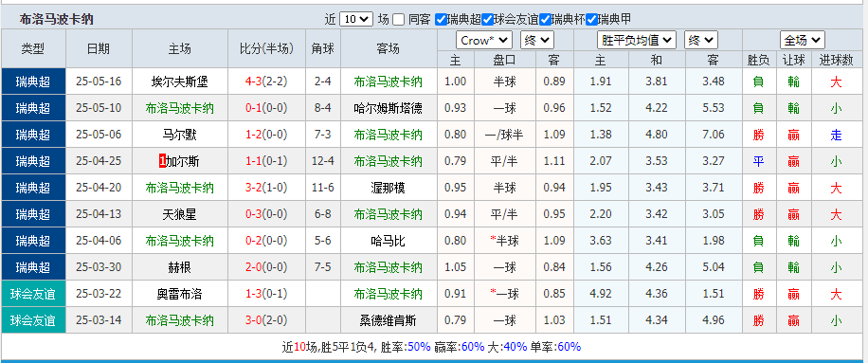Viewport: 868px width, 363px height.
Task: Click red 大 in the 25-05-16 row
Action: pyautogui.click(x=836, y=82)
